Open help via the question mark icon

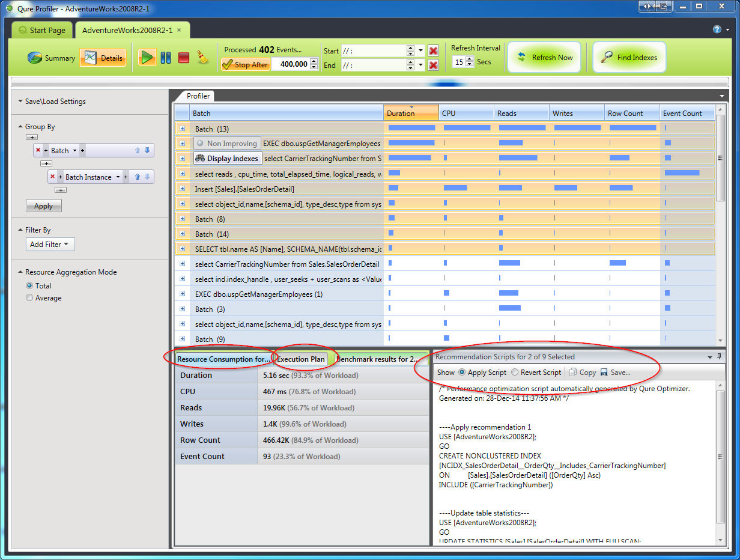click(717, 29)
